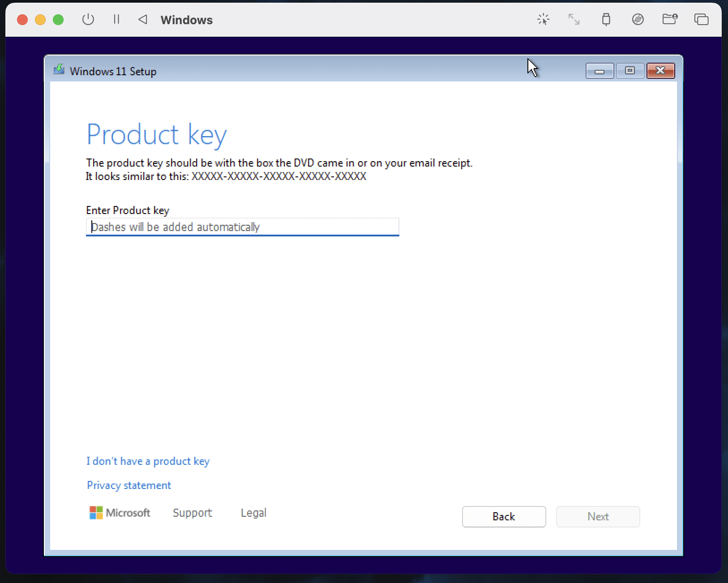Image resolution: width=728 pixels, height=583 pixels.
Task: Click the restart triangle icon in toolbar
Action: (x=143, y=19)
